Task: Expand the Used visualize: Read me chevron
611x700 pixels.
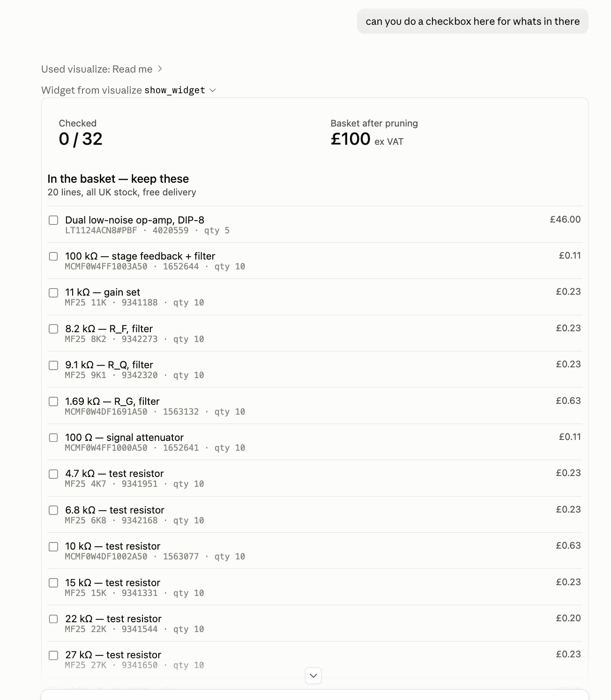Action: click(x=160, y=69)
